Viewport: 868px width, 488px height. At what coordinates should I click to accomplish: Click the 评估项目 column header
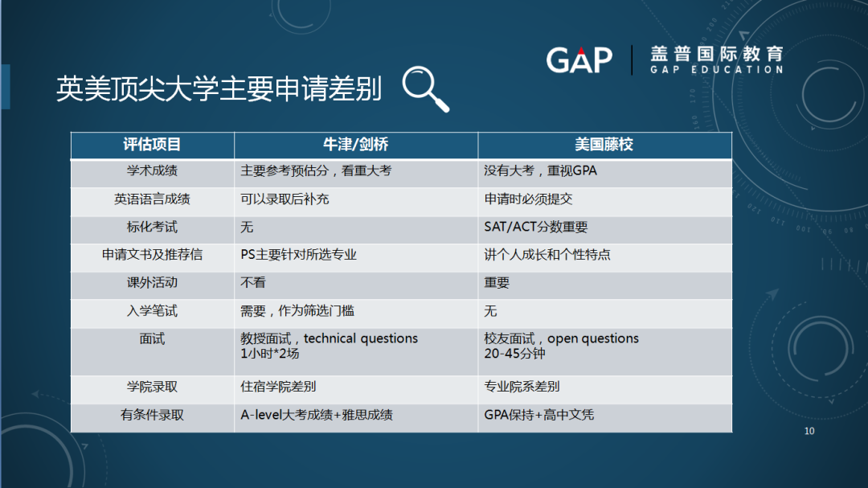pyautogui.click(x=152, y=146)
